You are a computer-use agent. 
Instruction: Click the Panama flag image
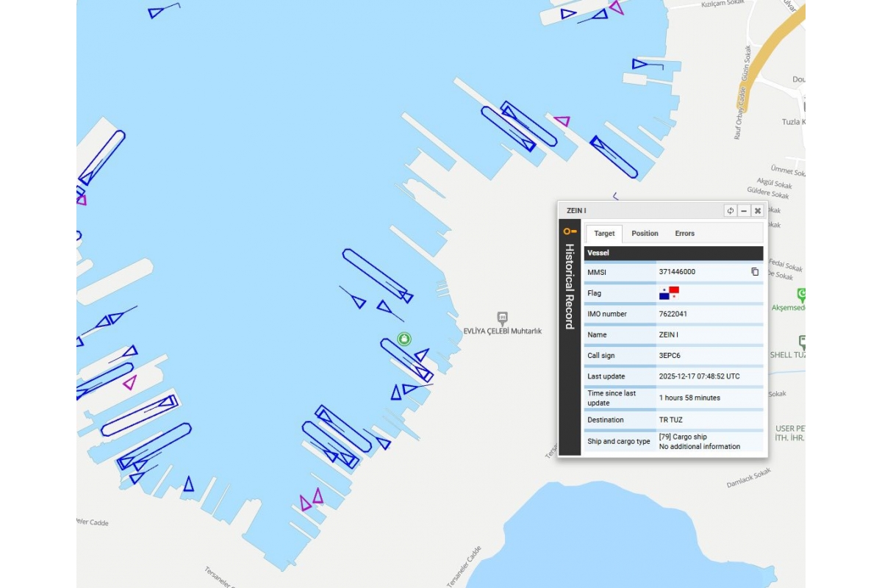click(x=669, y=293)
